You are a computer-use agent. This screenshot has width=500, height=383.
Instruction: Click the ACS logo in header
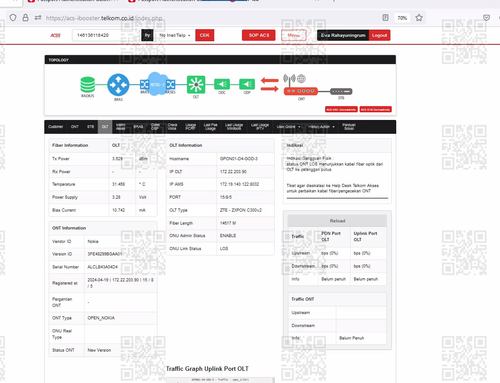coord(55,35)
